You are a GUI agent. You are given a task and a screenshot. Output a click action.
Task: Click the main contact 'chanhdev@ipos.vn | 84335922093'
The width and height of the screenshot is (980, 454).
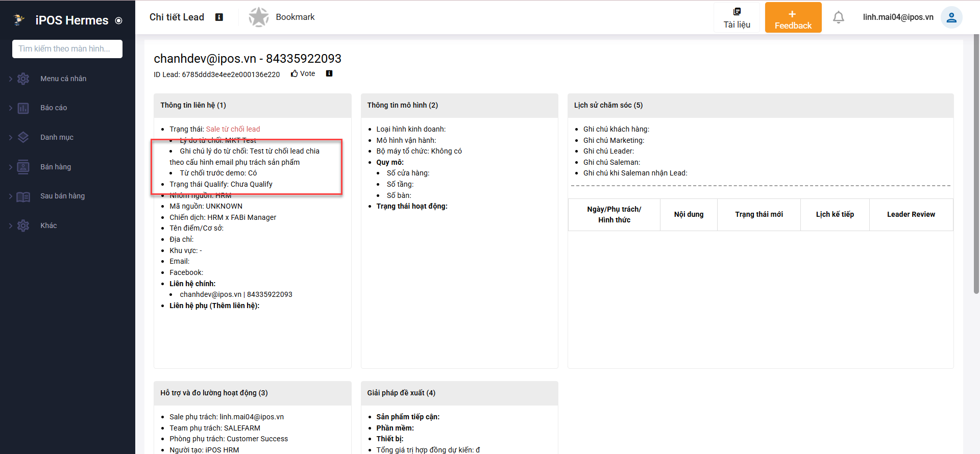[x=236, y=294]
